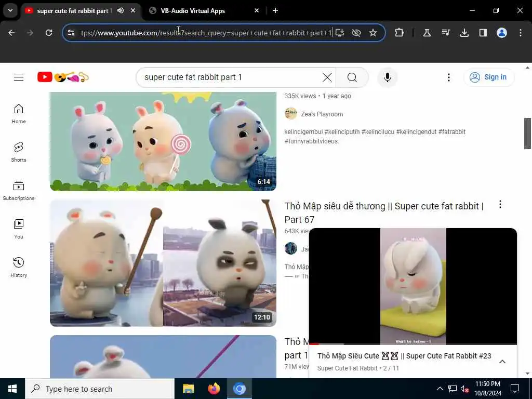This screenshot has width=532, height=399.
Task: View site information icon in address bar
Action: coord(71,33)
